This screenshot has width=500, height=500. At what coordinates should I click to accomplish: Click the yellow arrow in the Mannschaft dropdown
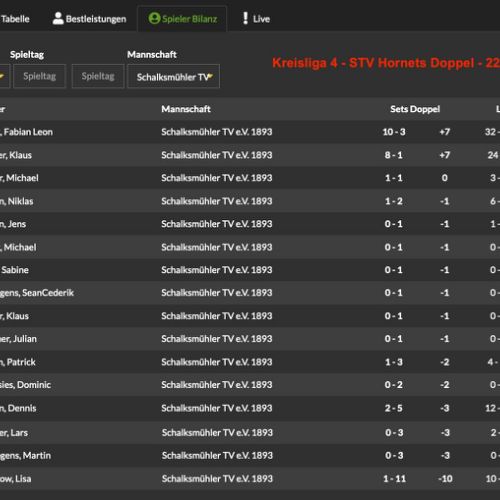coord(210,77)
